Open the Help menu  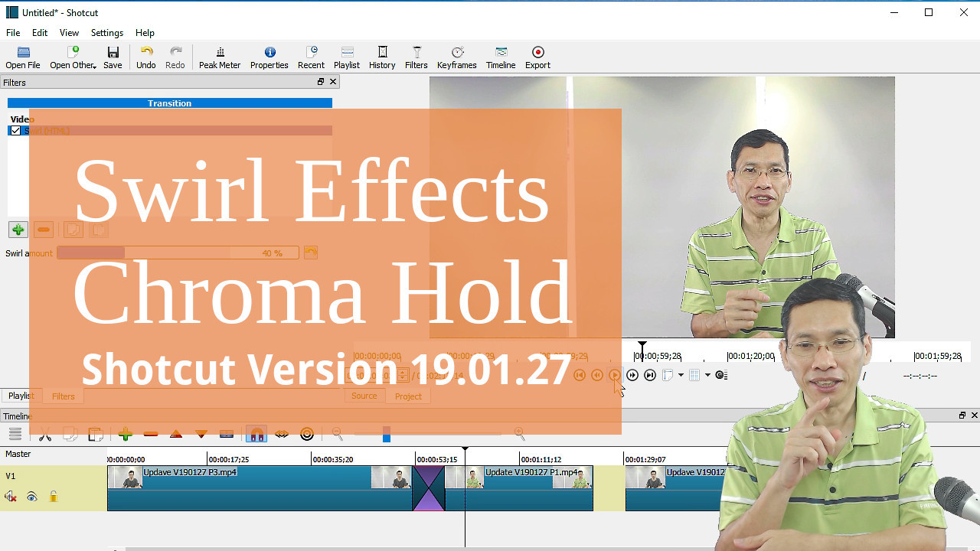(x=145, y=33)
